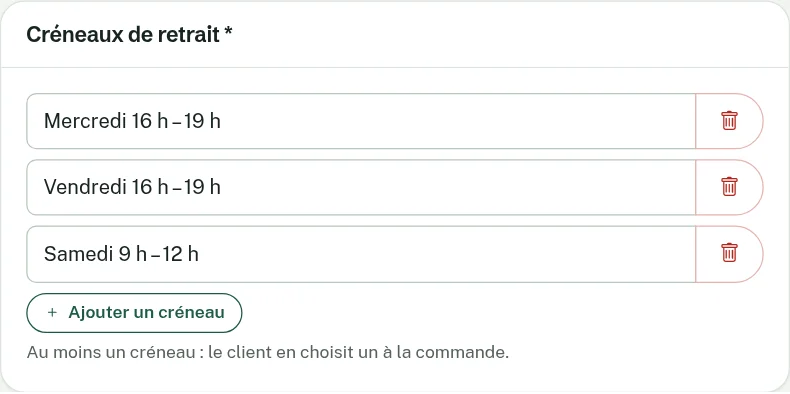Screen dimensions: 790x394
Task: Place cursor on the word Vendredi
Action: [x=85, y=187]
